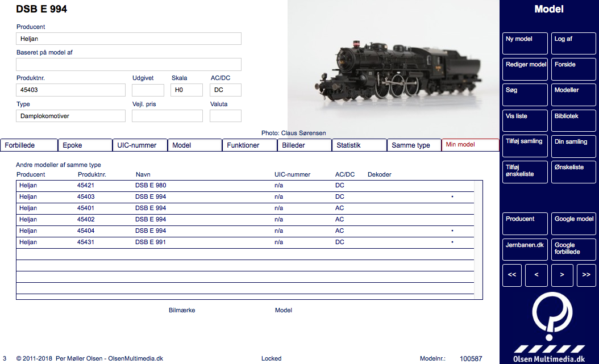Image resolution: width=599 pixels, height=364 pixels.
Task: Click the empty Valuta field
Action: [x=226, y=116]
